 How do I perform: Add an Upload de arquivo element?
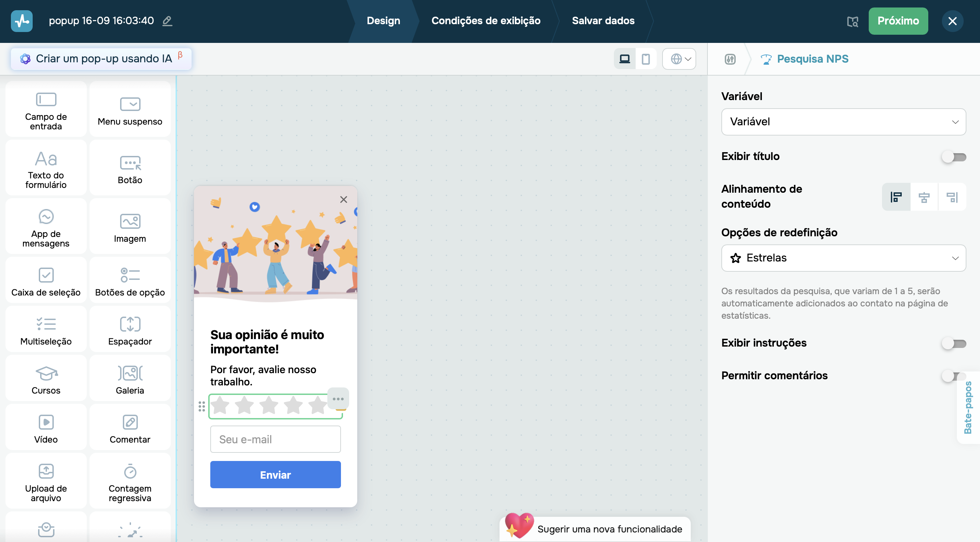pos(46,481)
